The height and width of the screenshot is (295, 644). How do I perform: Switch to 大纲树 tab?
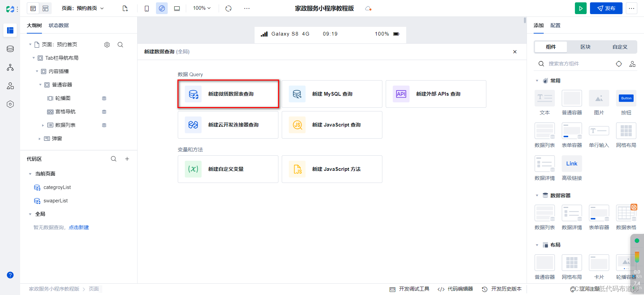click(x=34, y=26)
